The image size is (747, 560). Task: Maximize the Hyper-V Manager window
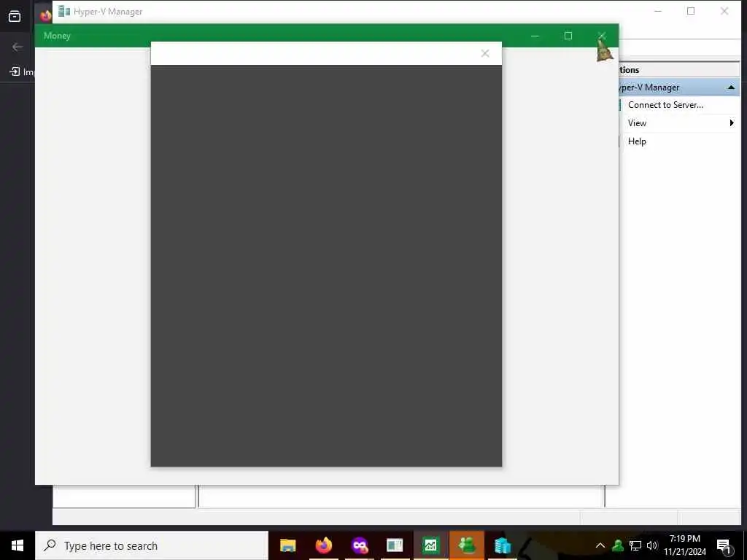[691, 12]
